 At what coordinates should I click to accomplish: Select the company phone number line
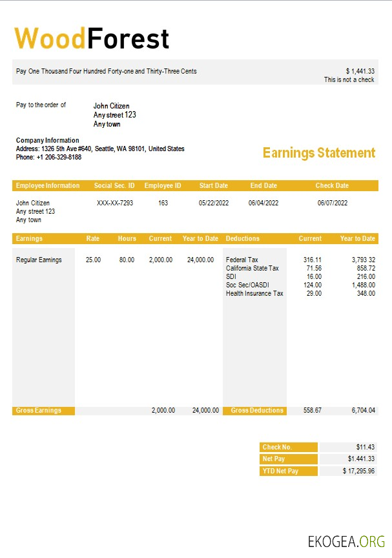tap(48, 157)
